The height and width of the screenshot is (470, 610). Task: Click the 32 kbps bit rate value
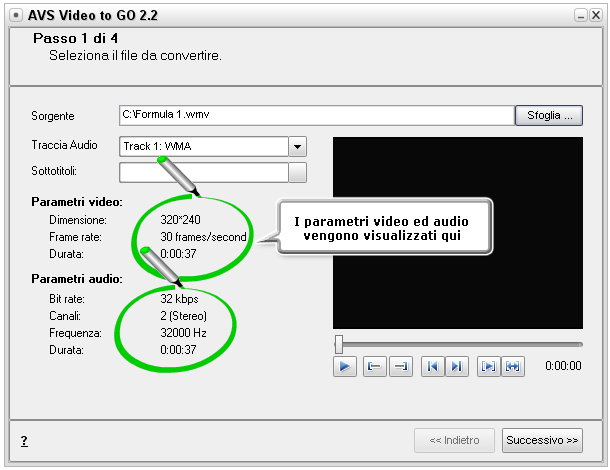179,299
